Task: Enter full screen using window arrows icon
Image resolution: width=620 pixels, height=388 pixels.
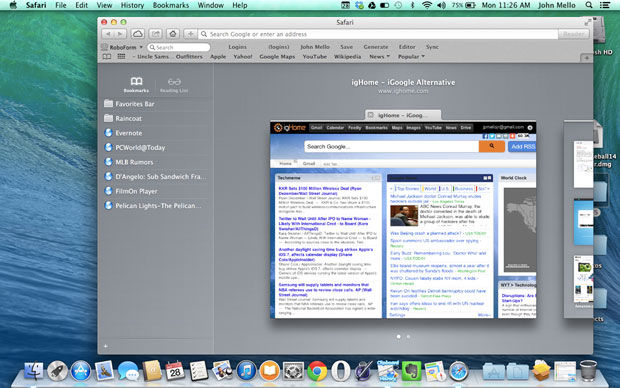Action: coord(588,23)
